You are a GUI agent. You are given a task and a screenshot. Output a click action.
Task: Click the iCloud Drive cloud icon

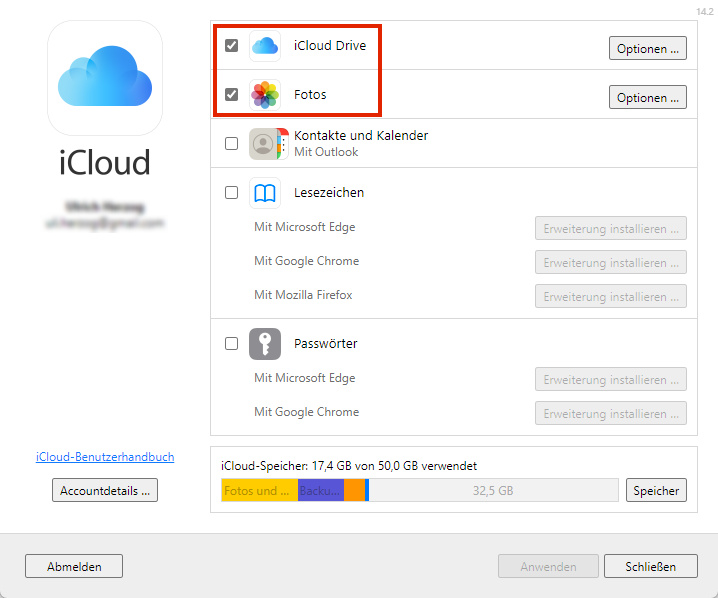click(x=265, y=46)
